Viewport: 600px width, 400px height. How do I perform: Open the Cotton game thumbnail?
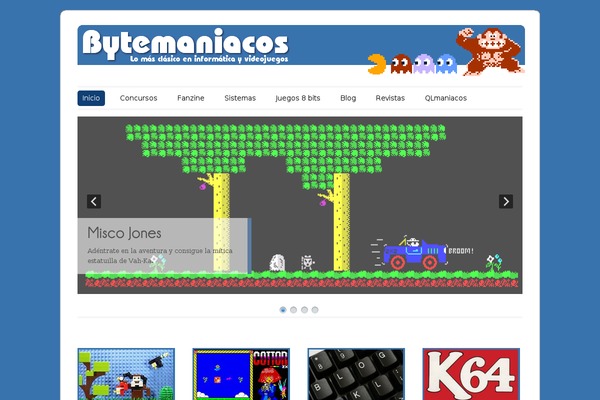click(x=241, y=374)
